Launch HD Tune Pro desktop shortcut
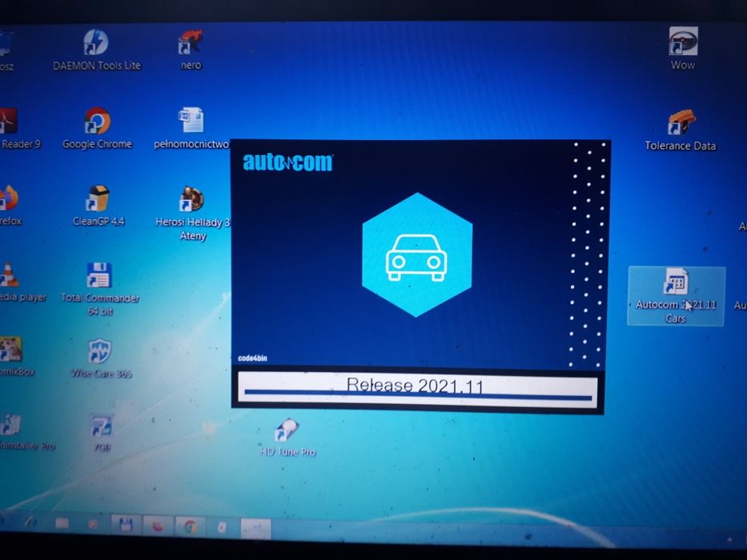Image resolution: width=747 pixels, height=560 pixels. click(x=287, y=437)
